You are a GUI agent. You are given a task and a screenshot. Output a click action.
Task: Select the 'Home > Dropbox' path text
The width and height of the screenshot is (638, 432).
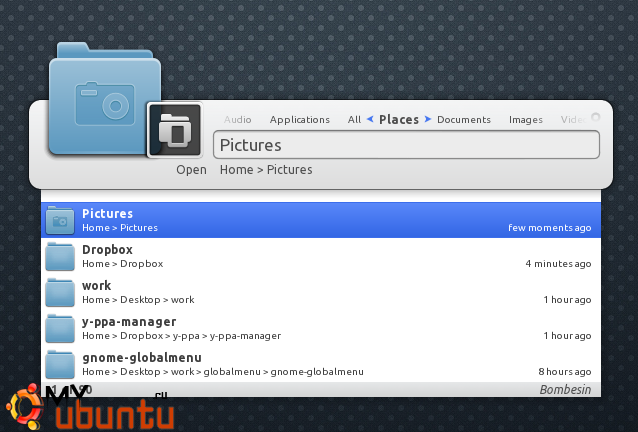click(x=122, y=264)
